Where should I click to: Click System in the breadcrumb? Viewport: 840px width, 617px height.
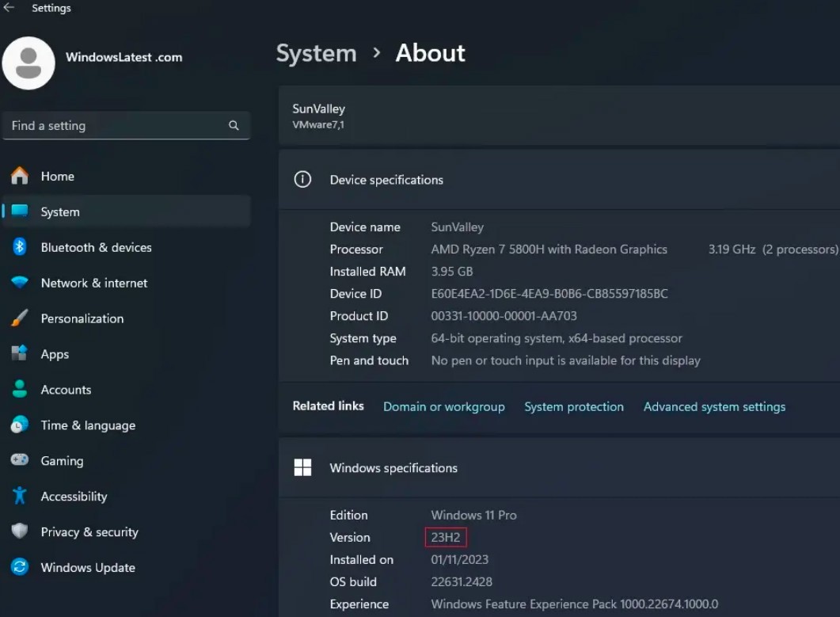click(x=316, y=53)
